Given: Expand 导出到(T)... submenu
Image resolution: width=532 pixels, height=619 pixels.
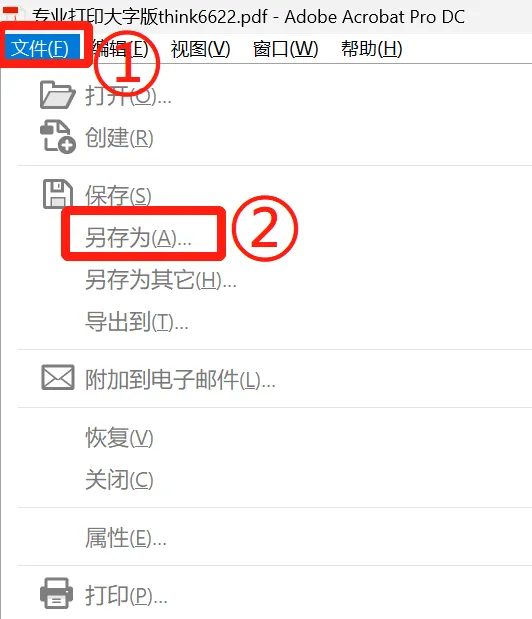Looking at the screenshot, I should (x=137, y=322).
